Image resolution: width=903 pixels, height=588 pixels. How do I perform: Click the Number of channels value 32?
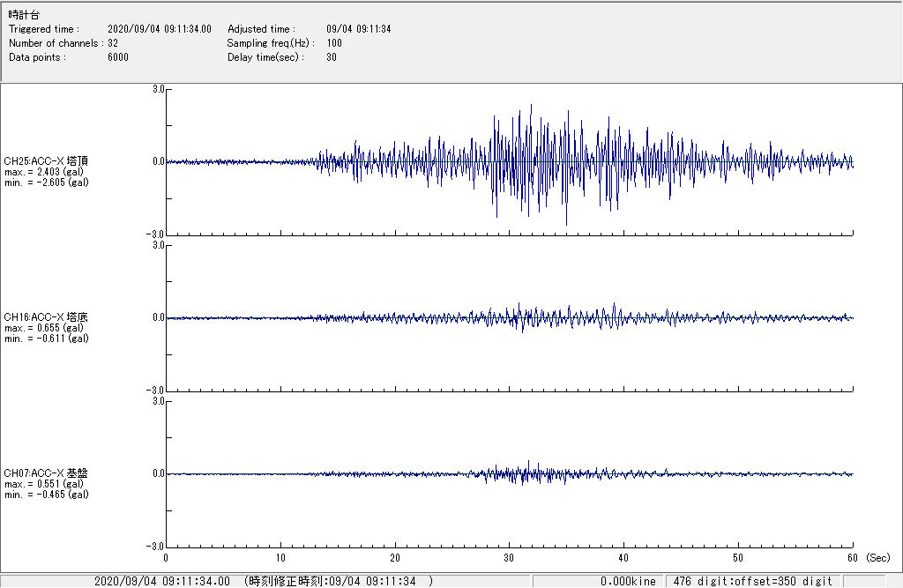[x=113, y=43]
